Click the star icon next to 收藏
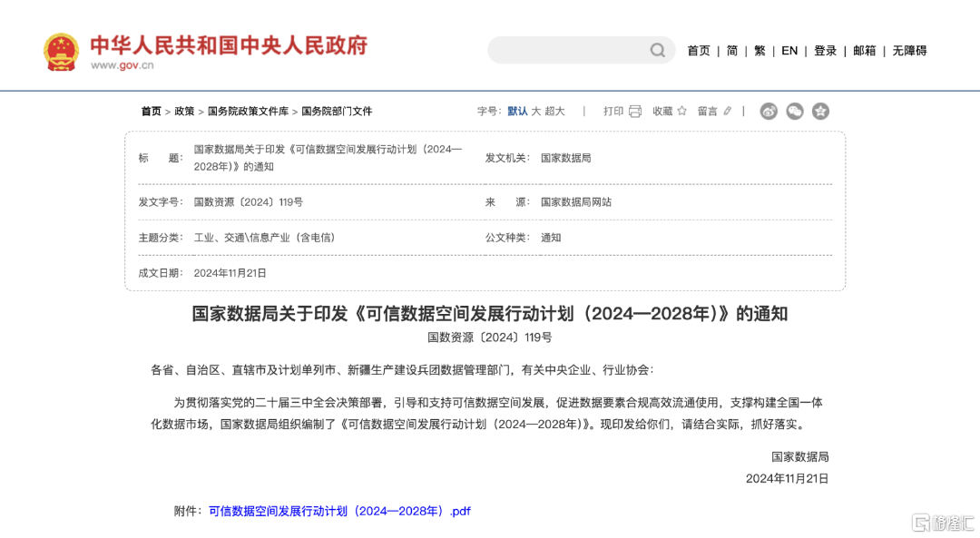Screen dimensions: 980x538 click(x=682, y=112)
